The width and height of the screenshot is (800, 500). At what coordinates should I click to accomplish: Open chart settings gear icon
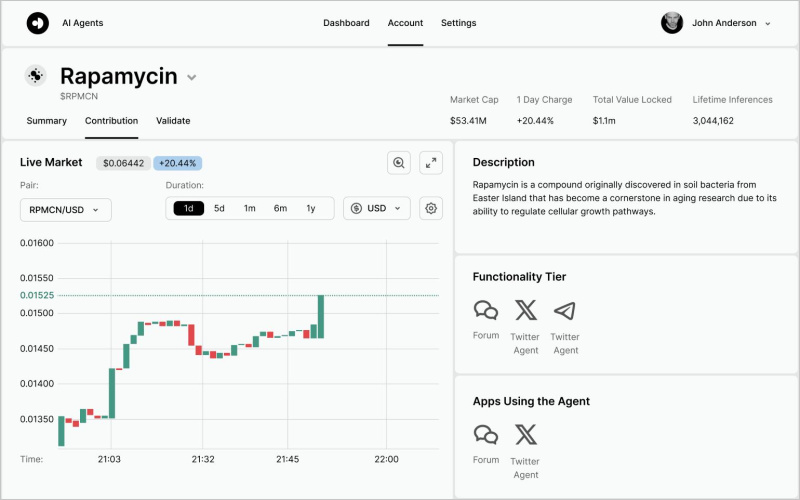[431, 208]
